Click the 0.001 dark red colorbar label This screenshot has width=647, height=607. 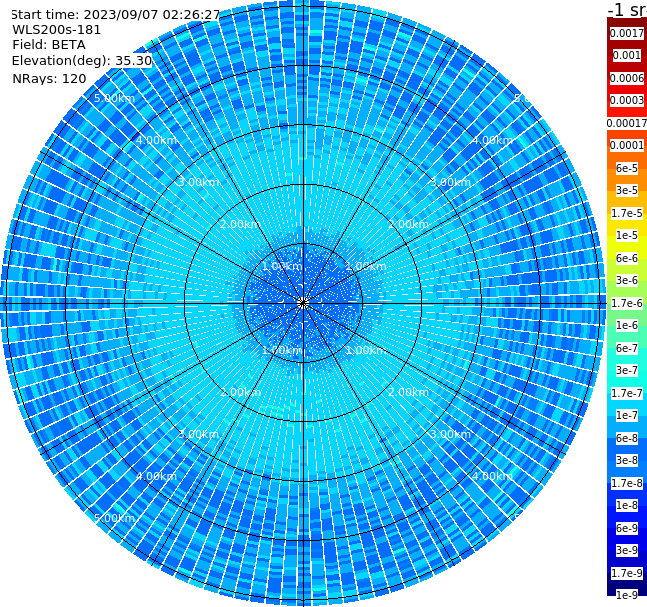pos(627,55)
